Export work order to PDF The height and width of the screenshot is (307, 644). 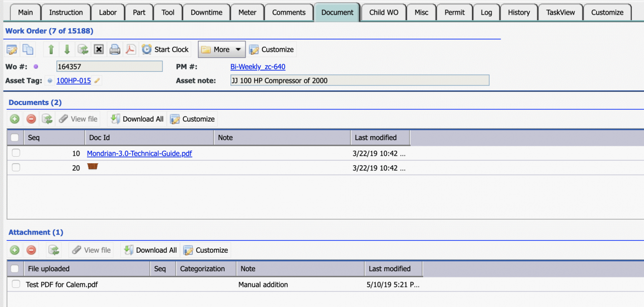[x=131, y=49]
